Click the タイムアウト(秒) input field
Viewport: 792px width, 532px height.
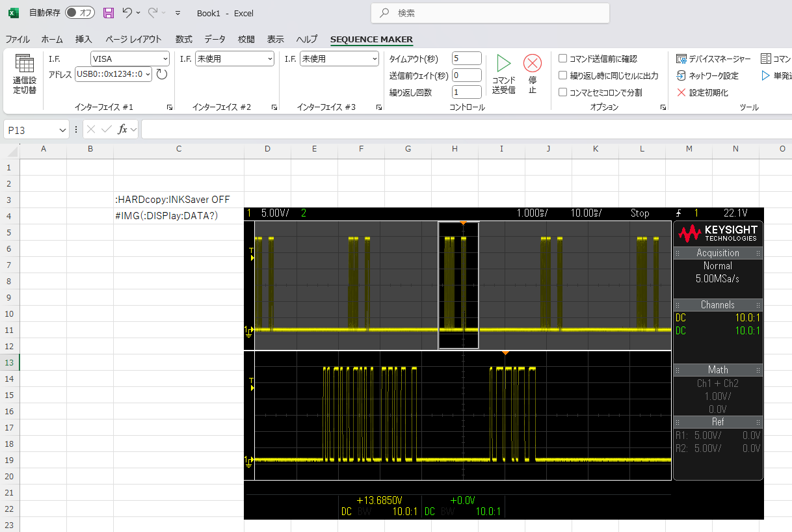[x=466, y=59]
